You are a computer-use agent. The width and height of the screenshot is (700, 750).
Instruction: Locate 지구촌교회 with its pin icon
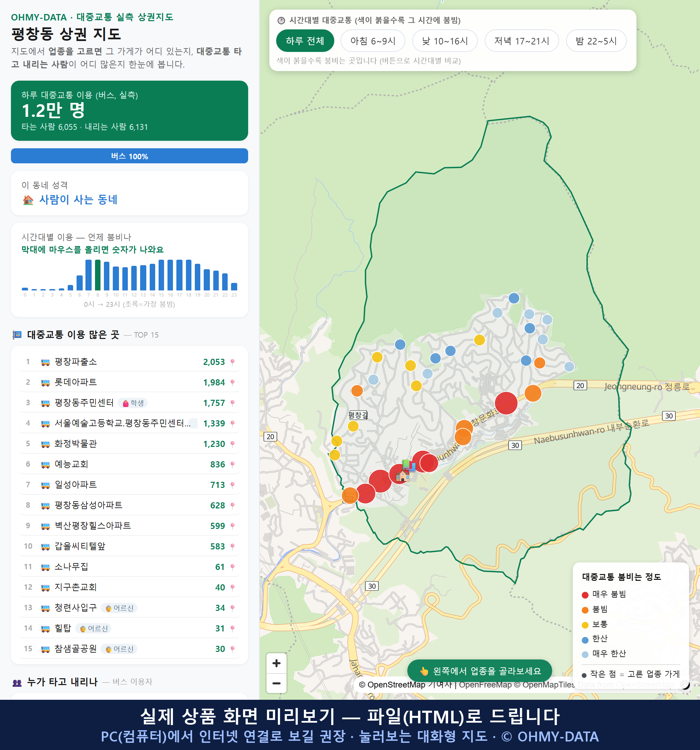[232, 587]
